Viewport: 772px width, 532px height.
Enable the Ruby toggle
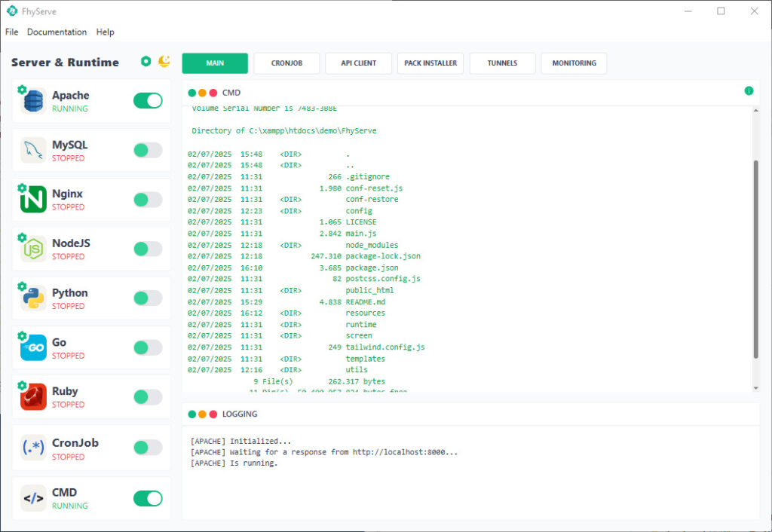(x=148, y=396)
